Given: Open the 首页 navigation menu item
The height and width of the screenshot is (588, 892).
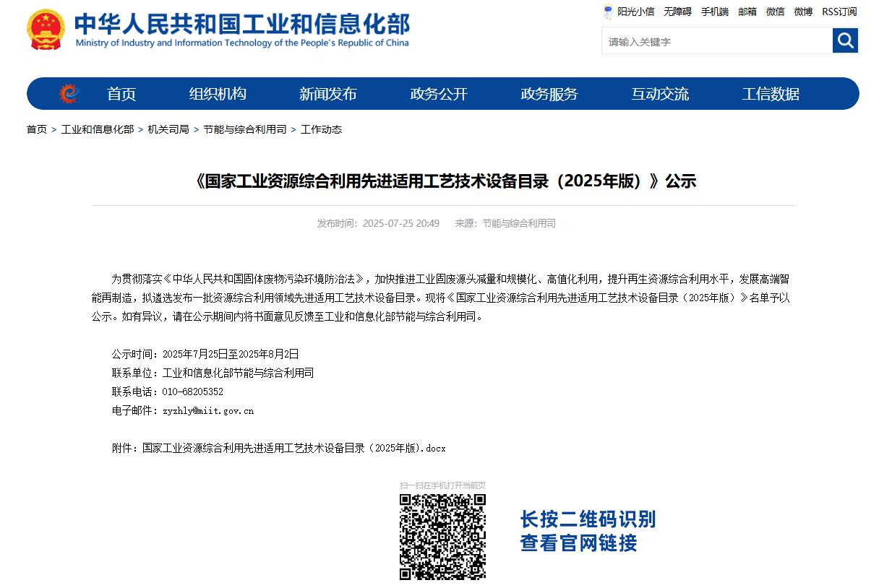Looking at the screenshot, I should [121, 94].
